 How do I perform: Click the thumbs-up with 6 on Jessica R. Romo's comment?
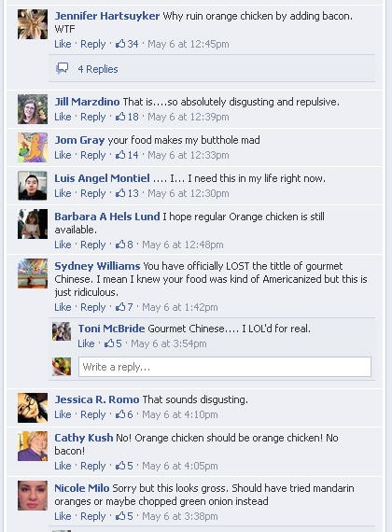pyautogui.click(x=120, y=414)
